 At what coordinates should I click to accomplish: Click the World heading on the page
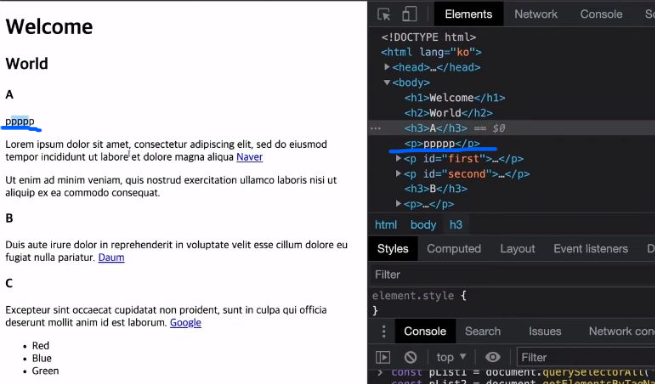pyautogui.click(x=27, y=64)
